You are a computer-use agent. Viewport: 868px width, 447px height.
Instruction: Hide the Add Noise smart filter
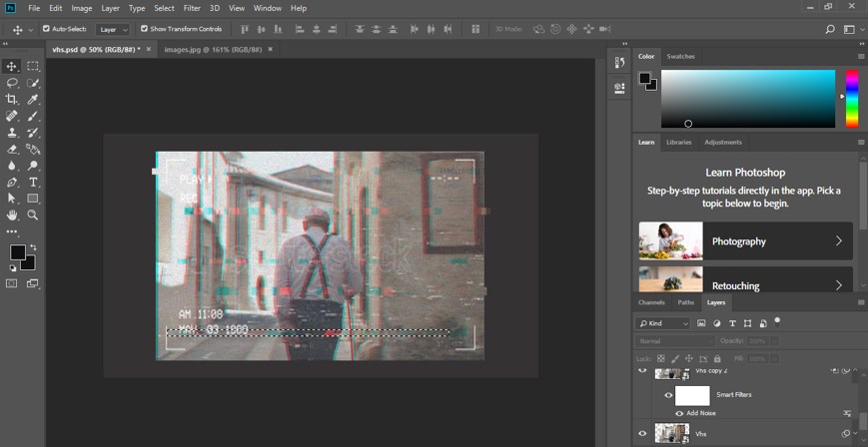[679, 413]
